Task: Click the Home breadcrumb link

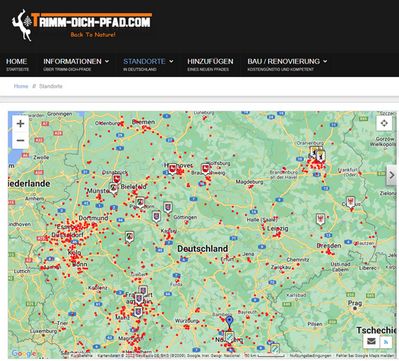Action: pos(21,86)
